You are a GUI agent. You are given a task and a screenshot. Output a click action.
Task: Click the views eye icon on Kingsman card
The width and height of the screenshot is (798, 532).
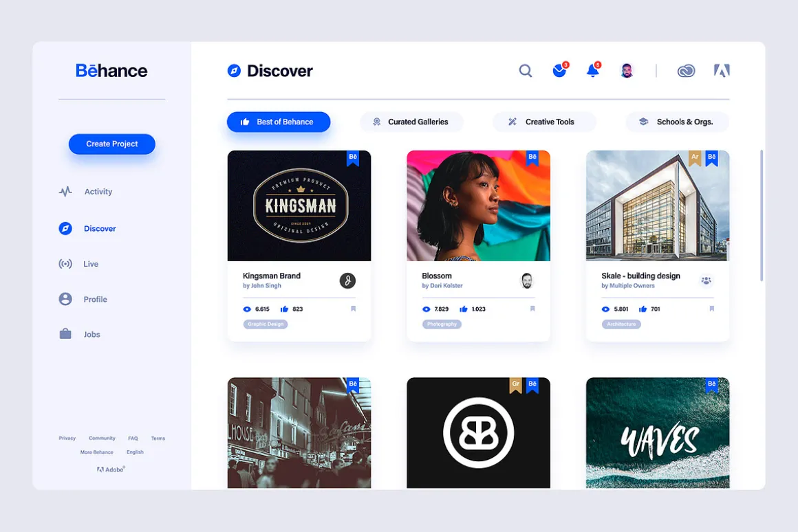247,309
